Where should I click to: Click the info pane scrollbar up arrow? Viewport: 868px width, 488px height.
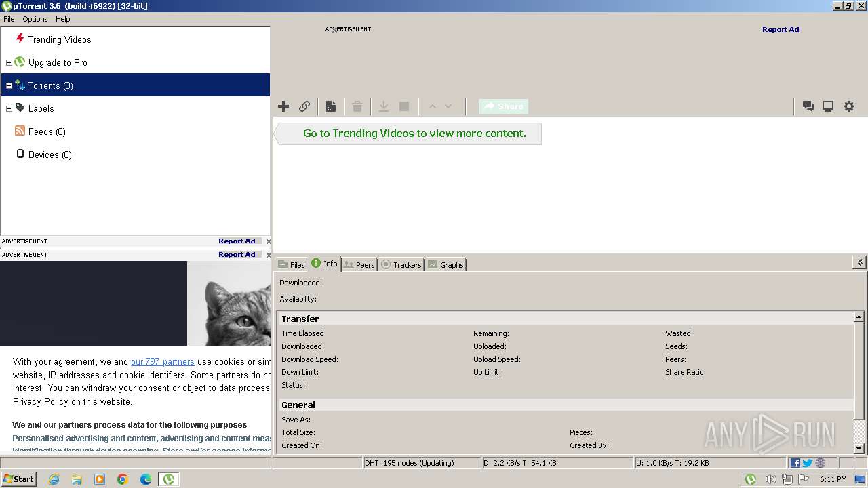coord(859,317)
